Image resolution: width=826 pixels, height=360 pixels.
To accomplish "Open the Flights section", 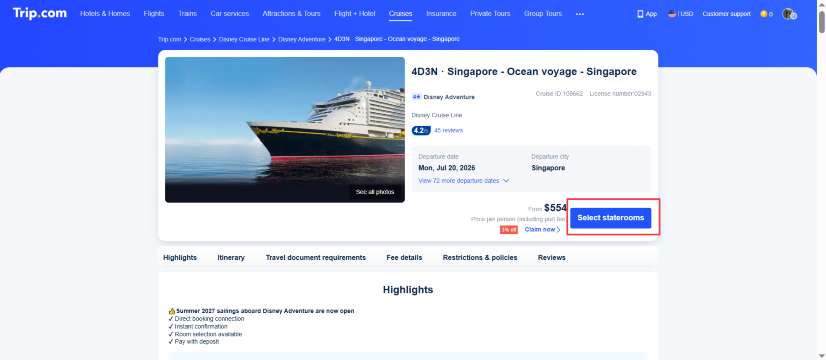I will 154,14.
